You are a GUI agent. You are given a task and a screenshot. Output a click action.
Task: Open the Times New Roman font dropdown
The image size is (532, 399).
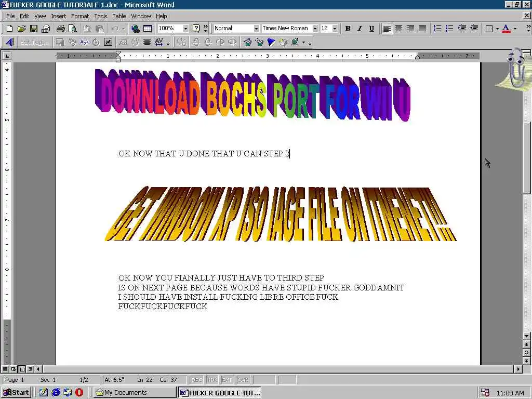(x=315, y=29)
